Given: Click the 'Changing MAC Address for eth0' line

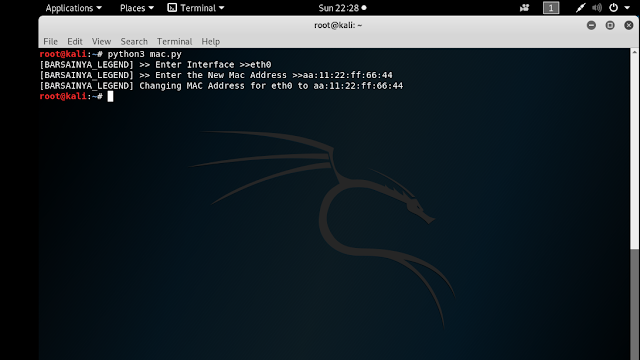Looking at the screenshot, I should click(221, 86).
